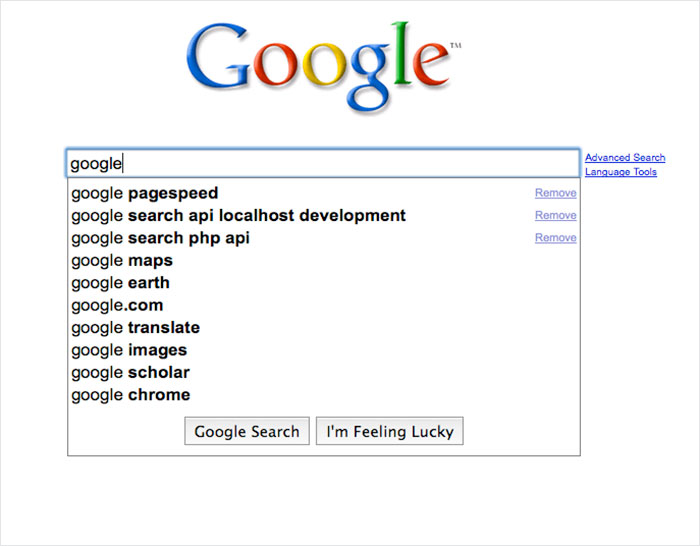Choose the 'google translate' suggestion

[136, 327]
